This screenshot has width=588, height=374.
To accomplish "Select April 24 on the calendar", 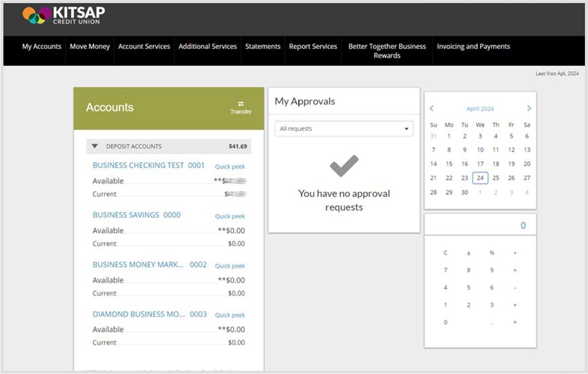I will tap(480, 178).
